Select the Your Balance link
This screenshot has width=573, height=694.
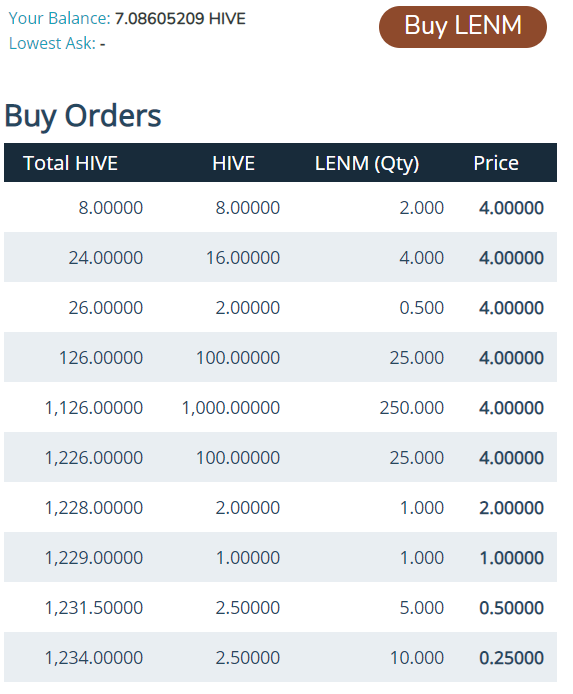pos(59,18)
